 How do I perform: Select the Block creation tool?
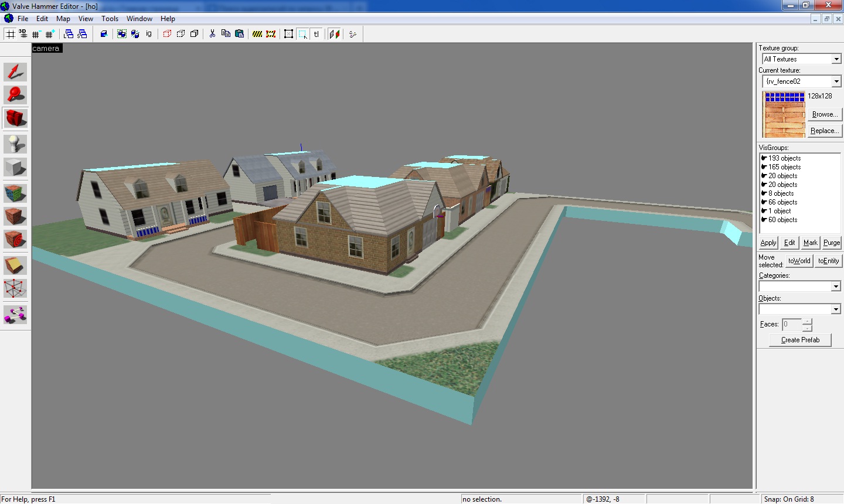tap(15, 168)
